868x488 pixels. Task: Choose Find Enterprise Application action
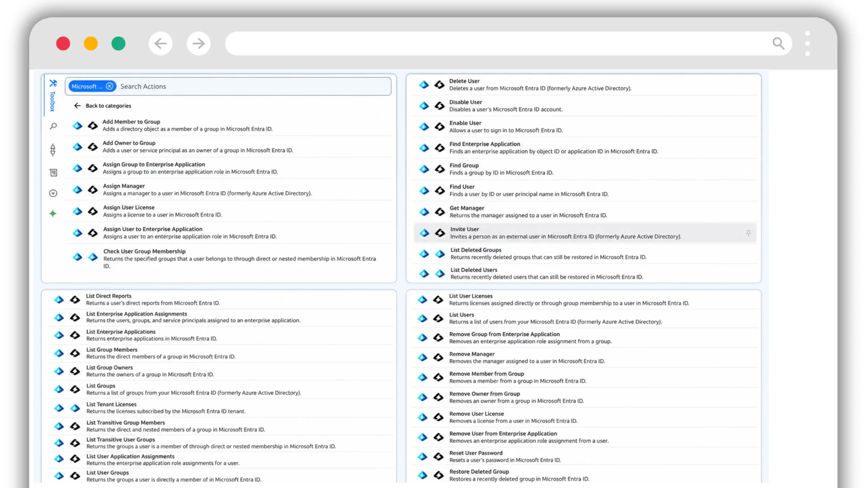(585, 148)
